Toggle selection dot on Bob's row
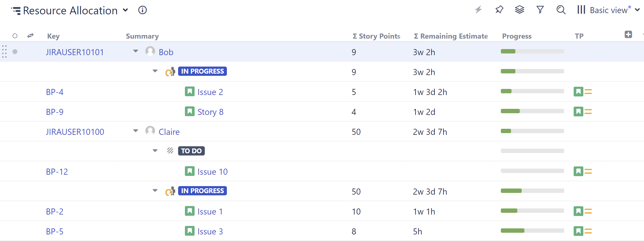Viewport: 644px width, 241px height. (15, 52)
